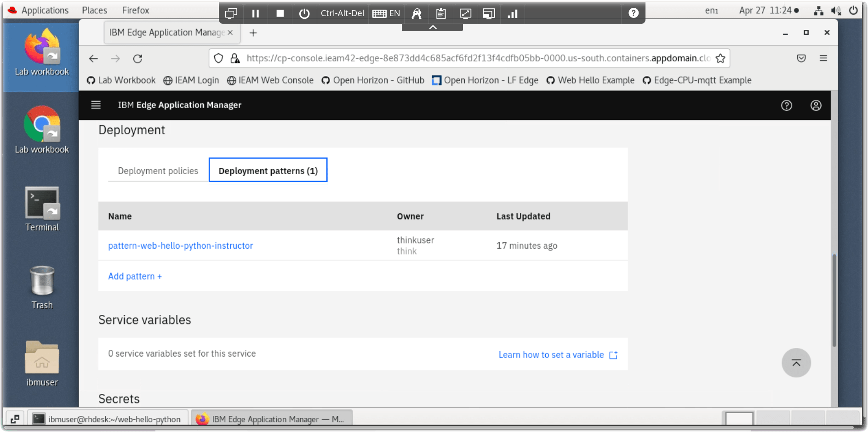Click the signal bars icon in remote toolbar
Viewport: 868px width, 432px height.
click(513, 13)
